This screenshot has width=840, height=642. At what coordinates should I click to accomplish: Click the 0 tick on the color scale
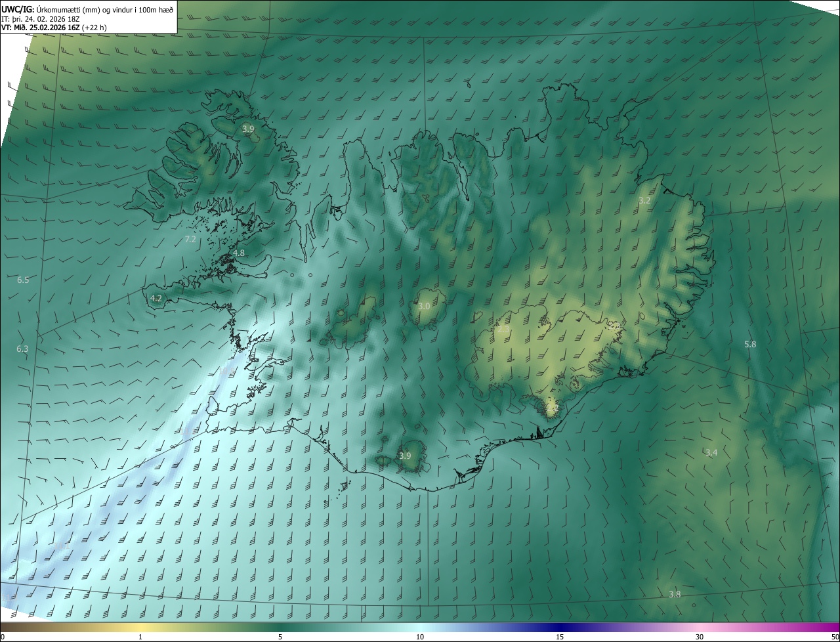click(3, 637)
